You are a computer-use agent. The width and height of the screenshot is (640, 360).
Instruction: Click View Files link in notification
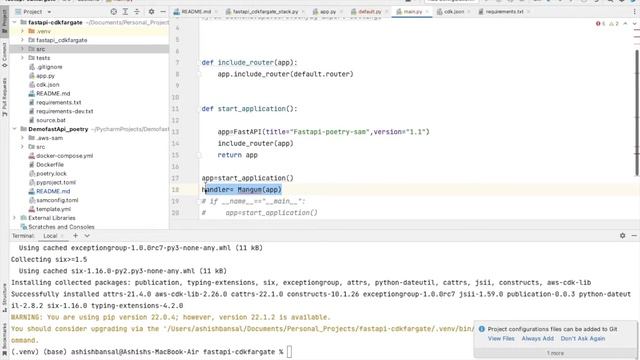(501, 338)
